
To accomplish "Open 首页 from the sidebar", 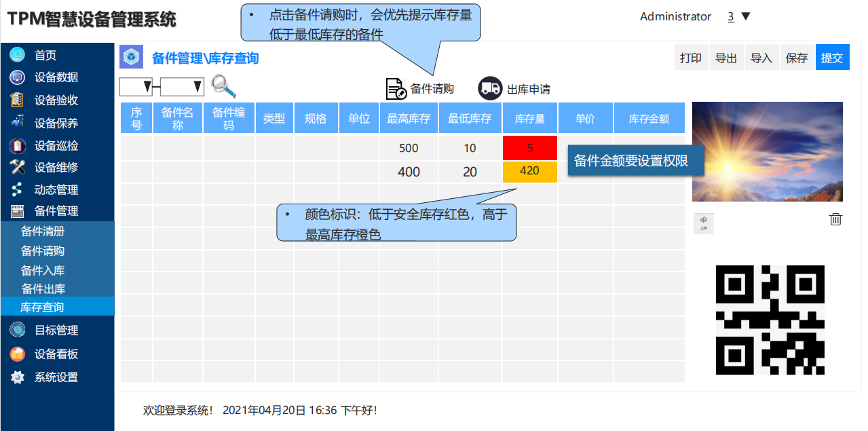I will click(45, 56).
